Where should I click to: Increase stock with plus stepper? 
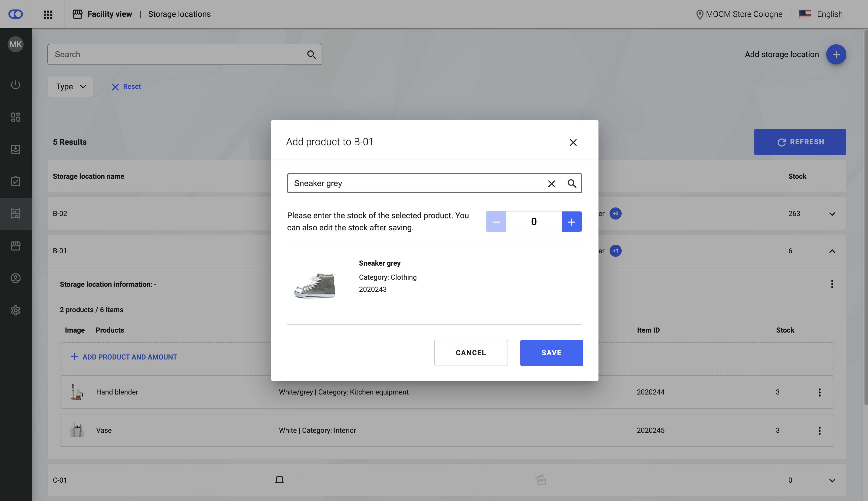[x=571, y=222]
